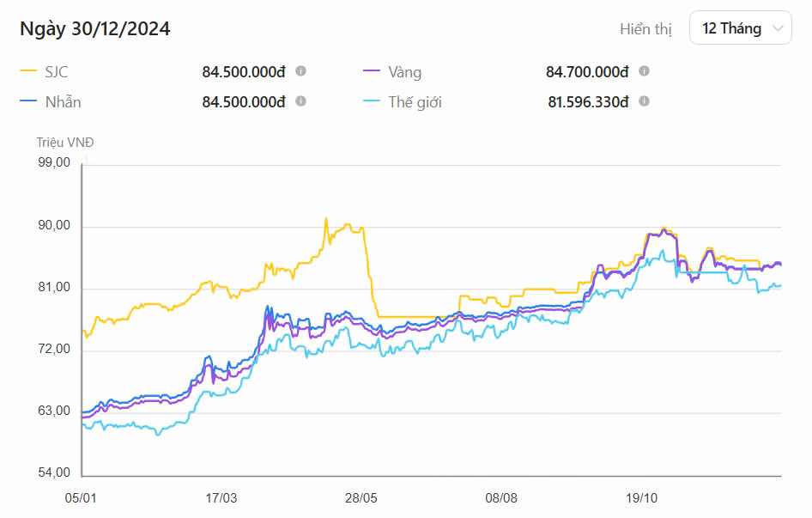This screenshot has width=812, height=518.
Task: Click the Thế giới price 81.596.330đ
Action: click(588, 102)
